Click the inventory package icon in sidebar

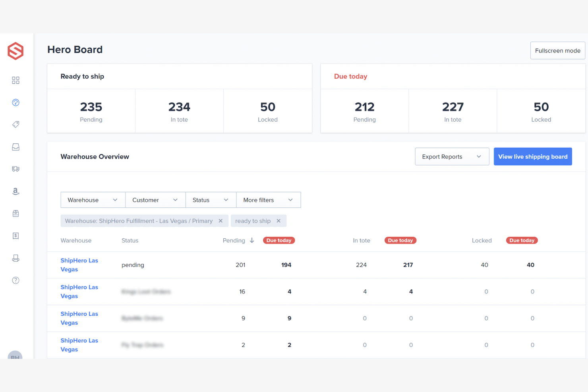pos(15,213)
